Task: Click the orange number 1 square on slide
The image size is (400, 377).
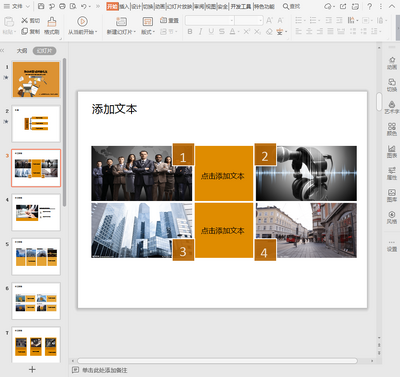Action: [183, 154]
